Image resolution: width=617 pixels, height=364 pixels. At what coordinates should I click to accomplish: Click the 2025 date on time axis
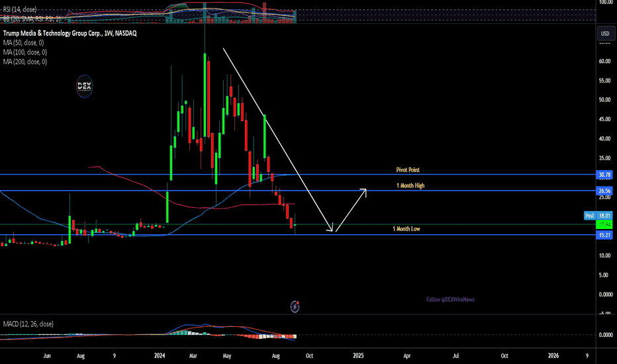point(358,356)
